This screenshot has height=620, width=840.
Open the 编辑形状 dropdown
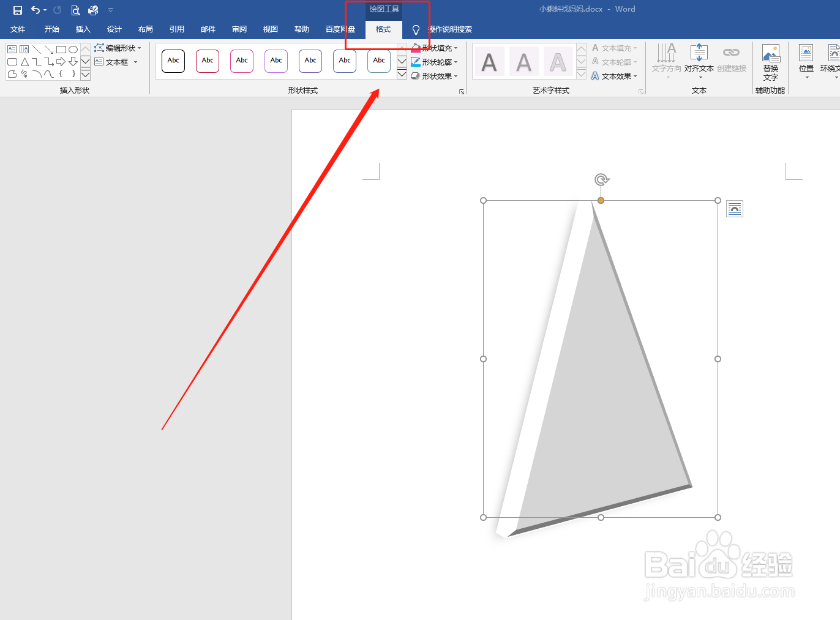[118, 48]
